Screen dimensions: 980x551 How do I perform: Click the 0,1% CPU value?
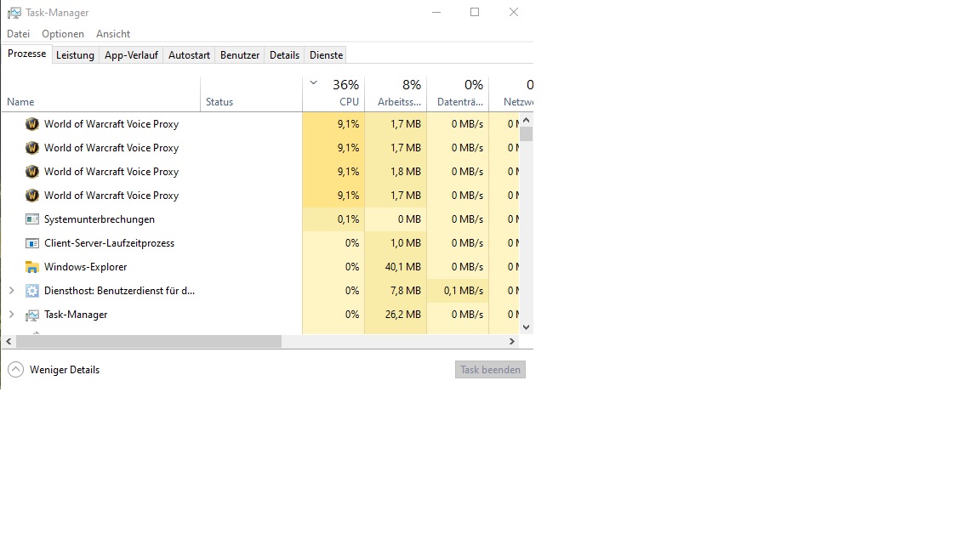pos(348,219)
